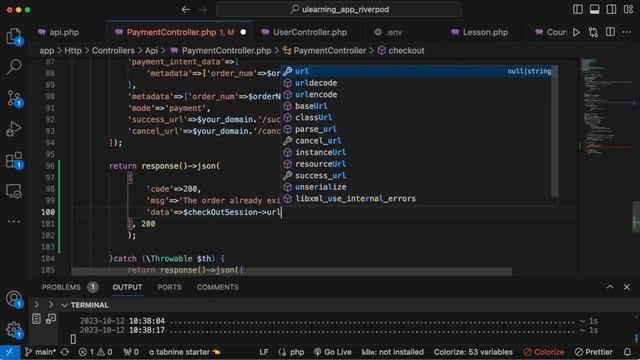Split the editor to the right
640x360 pixels.
(610, 32)
